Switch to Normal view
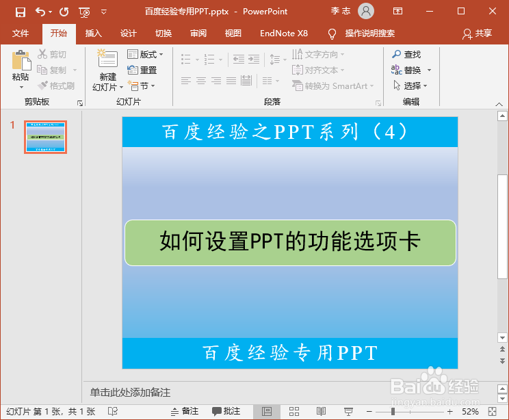This screenshot has width=509, height=420. tap(267, 412)
